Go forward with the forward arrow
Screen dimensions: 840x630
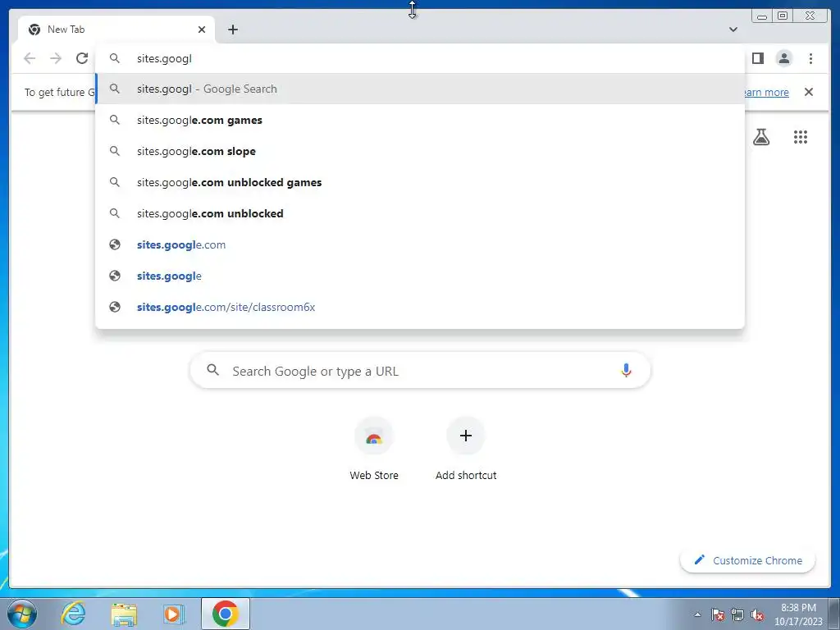pos(56,58)
